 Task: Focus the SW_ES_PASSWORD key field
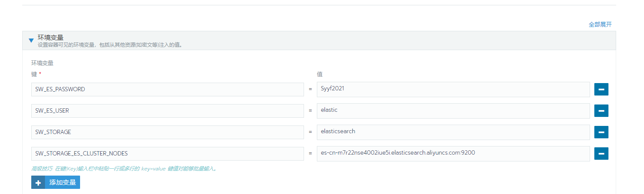coord(167,90)
